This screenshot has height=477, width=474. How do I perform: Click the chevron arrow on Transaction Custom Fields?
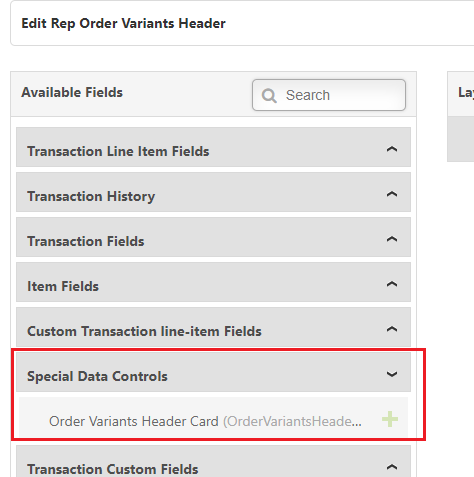[x=392, y=467]
